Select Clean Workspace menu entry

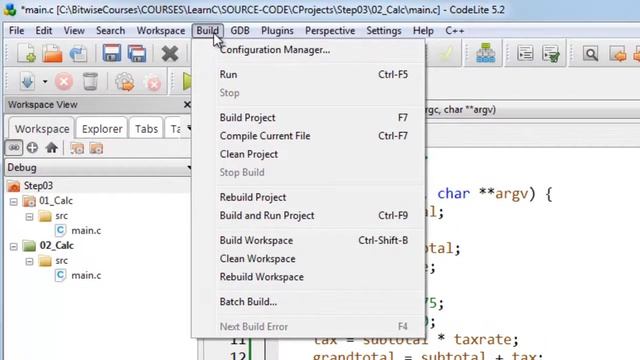[x=309, y=259]
